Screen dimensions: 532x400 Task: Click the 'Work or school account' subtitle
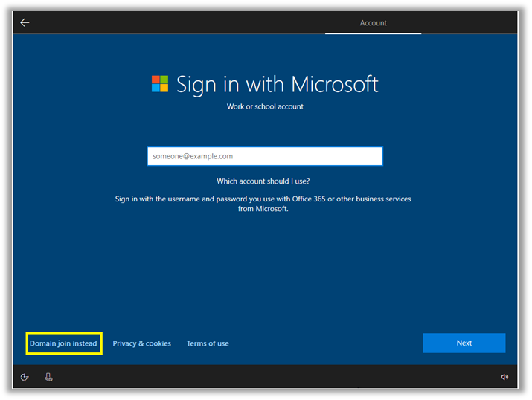click(265, 107)
